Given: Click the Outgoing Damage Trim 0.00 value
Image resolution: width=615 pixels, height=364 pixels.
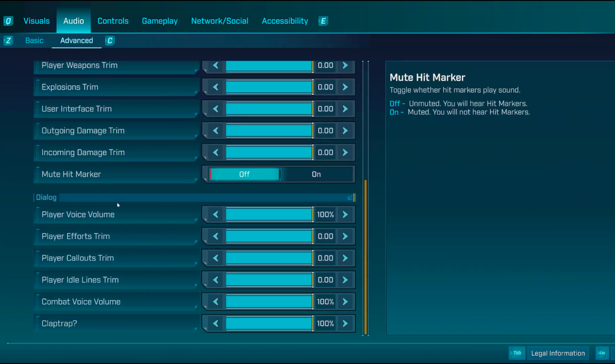Looking at the screenshot, I should coord(325,131).
